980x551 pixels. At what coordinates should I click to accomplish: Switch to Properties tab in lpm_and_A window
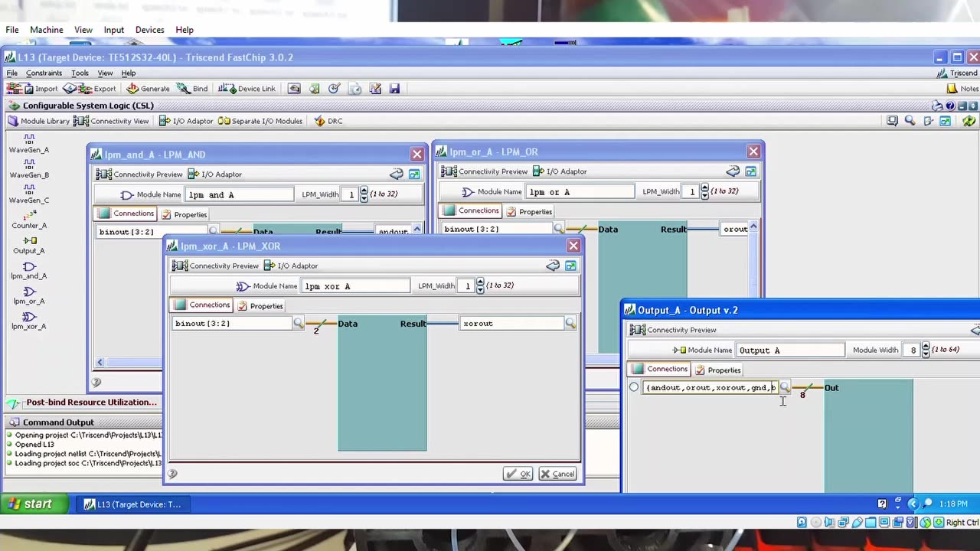[184, 215]
